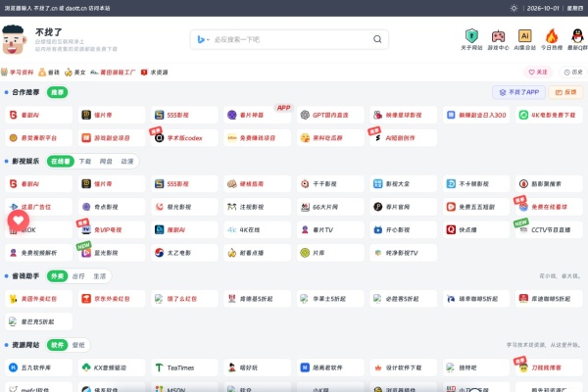Open the 今日热榜 flame icon
The height and width of the screenshot is (392, 588).
click(551, 39)
